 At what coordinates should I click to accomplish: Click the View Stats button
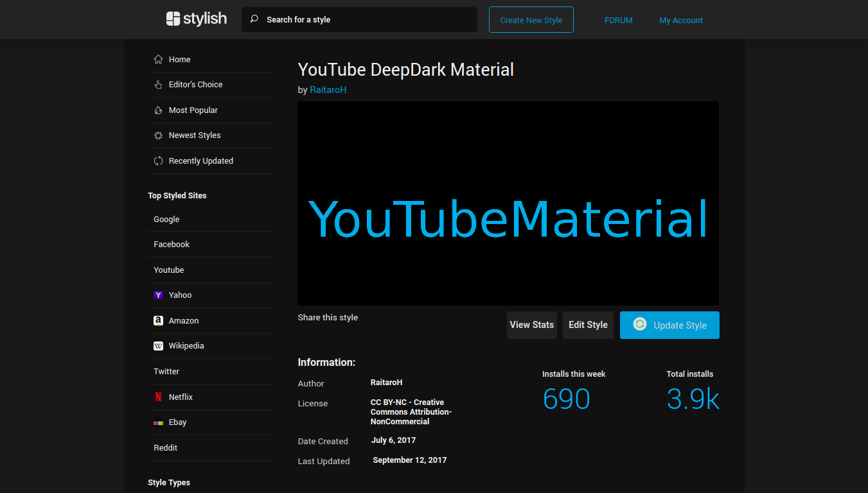[x=532, y=325]
